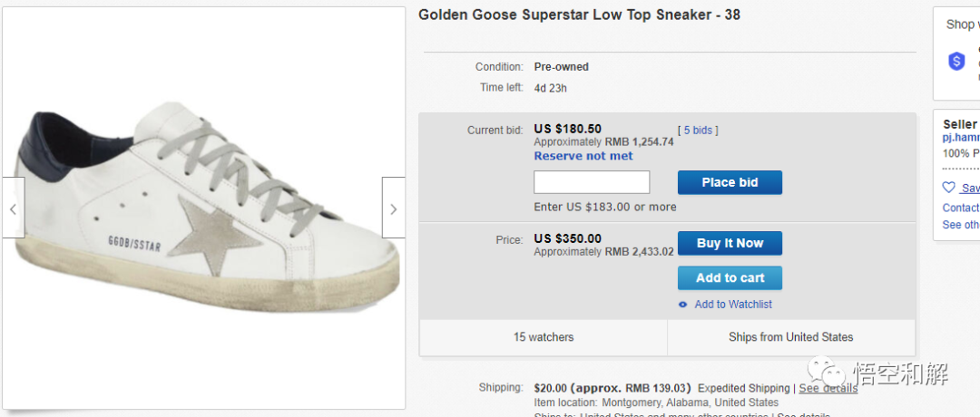The height and width of the screenshot is (417, 980).
Task: Click the Reserve not met text
Action: pos(583,156)
